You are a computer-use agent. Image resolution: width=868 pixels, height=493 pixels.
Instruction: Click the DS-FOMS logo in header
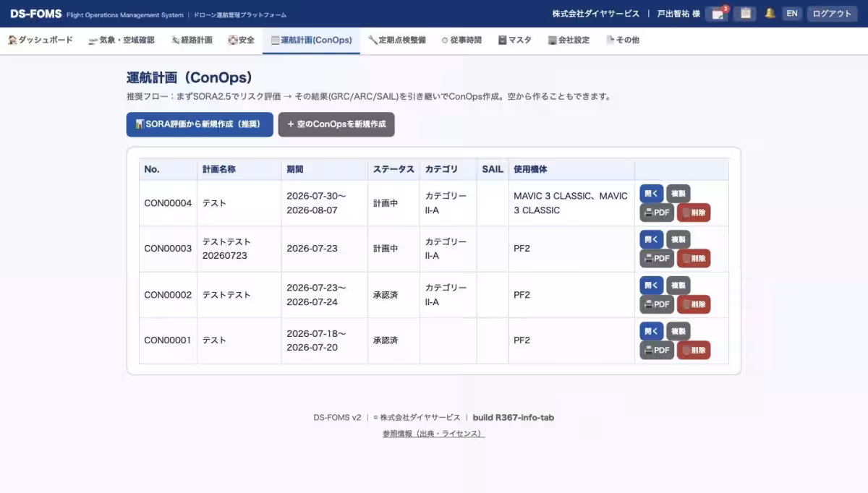tap(35, 14)
